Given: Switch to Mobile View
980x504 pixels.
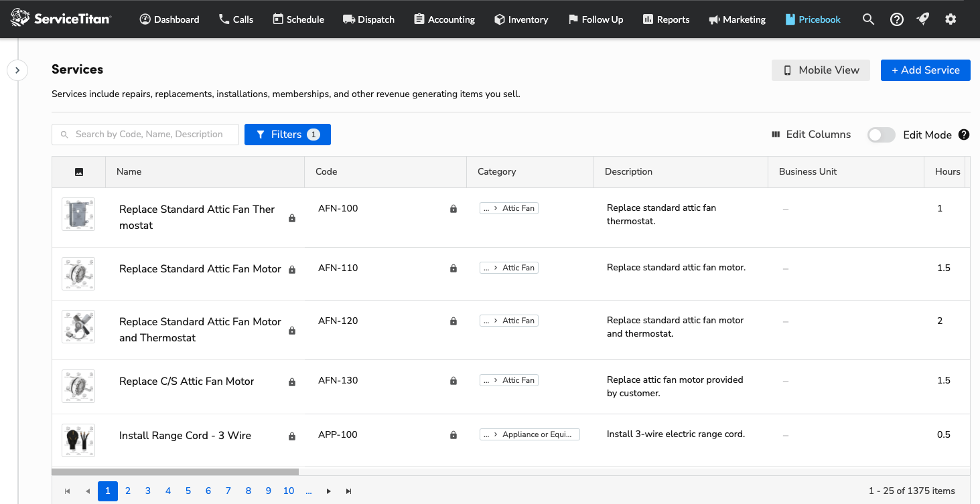Looking at the screenshot, I should click(x=821, y=70).
